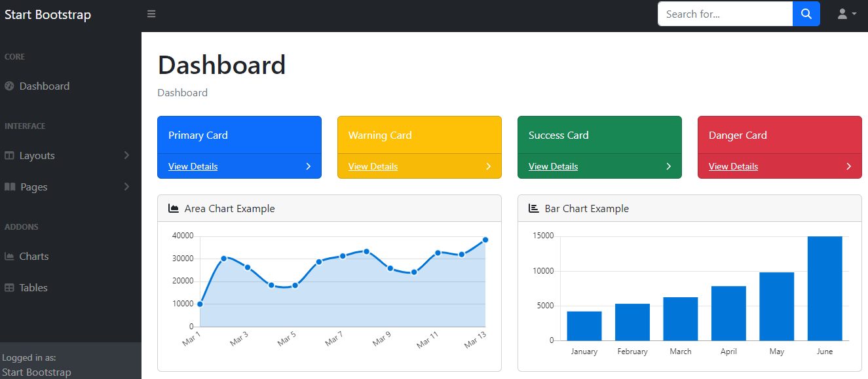
Task: Click the Pages book icon in sidebar
Action: (10, 187)
